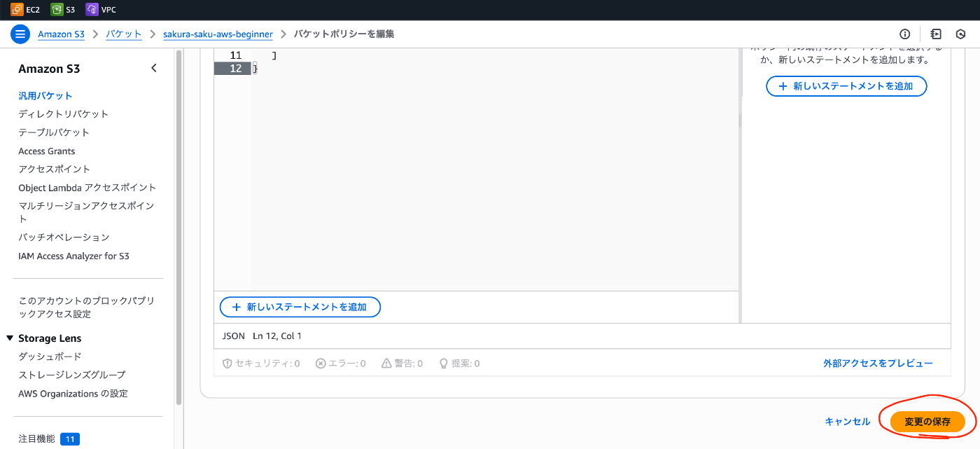Open ストレージレンズグループ page
This screenshot has height=449, width=980.
pyautogui.click(x=72, y=375)
